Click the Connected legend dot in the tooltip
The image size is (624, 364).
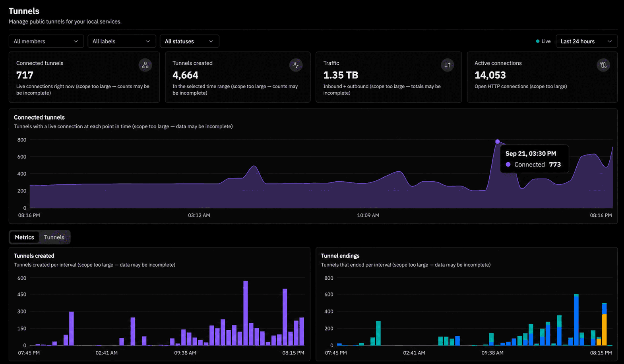click(508, 165)
